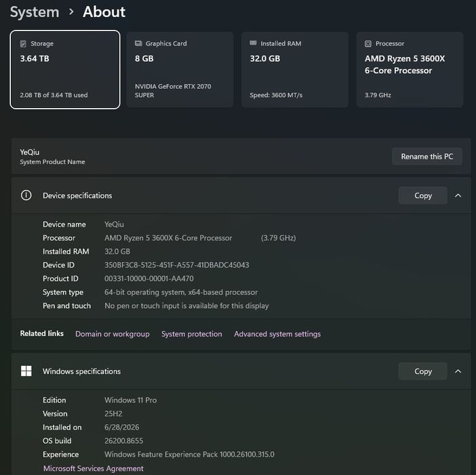
Task: Open the Processor AMD Ryzen card
Action: tap(410, 69)
